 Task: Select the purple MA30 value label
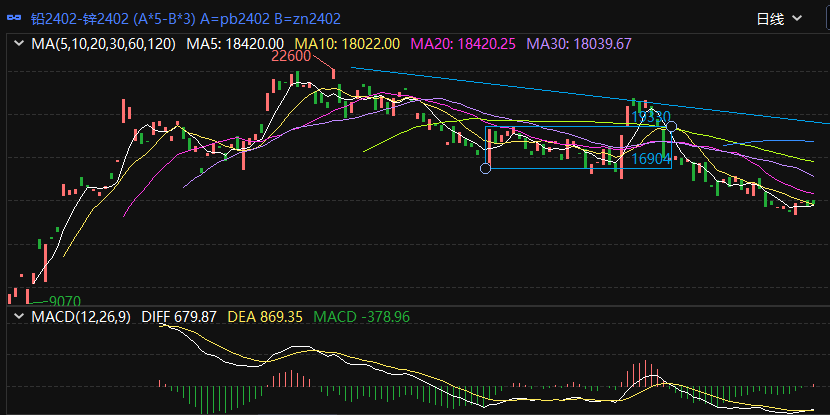click(x=578, y=43)
